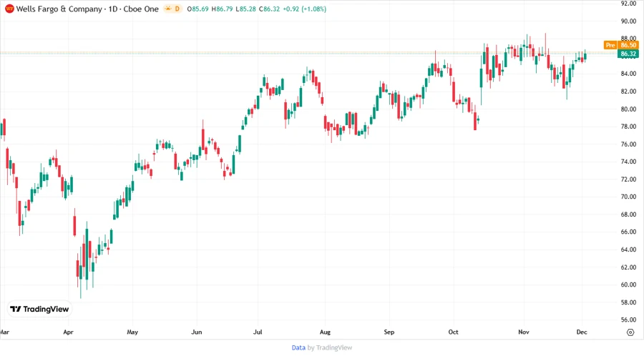Viewport: 644px width, 356px height.
Task: Click the Apr label on time axis
Action: tap(68, 332)
